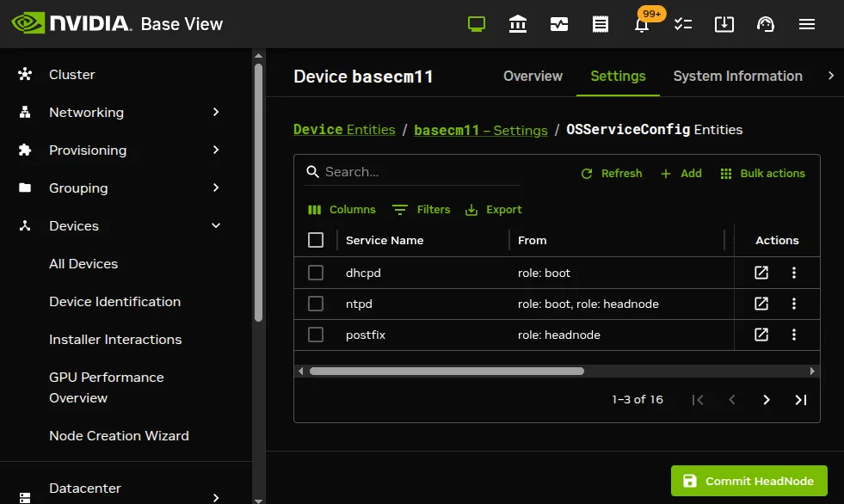The height and width of the screenshot is (504, 844).
Task: Switch to System Information tab
Action: [x=737, y=76]
